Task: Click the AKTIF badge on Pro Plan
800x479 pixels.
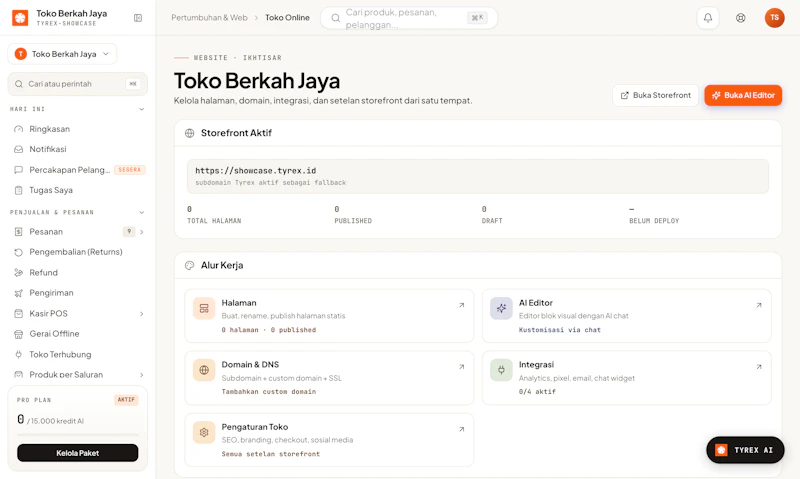Action: tap(126, 400)
